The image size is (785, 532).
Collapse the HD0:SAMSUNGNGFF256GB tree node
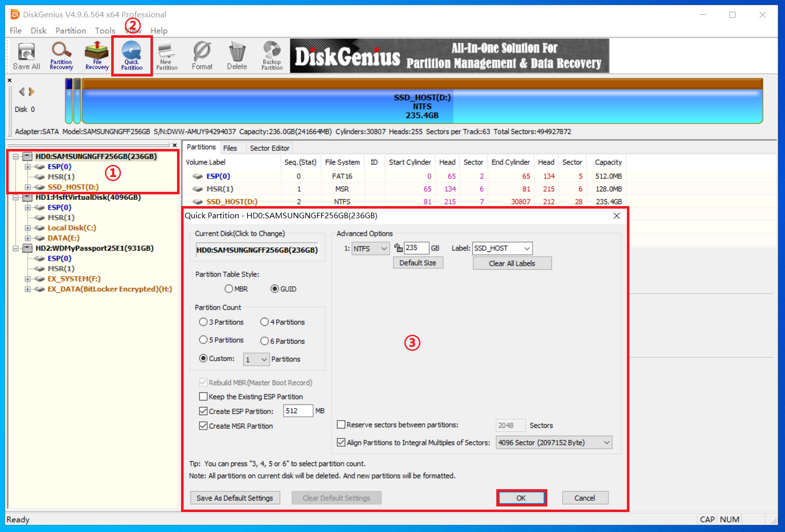(16, 157)
